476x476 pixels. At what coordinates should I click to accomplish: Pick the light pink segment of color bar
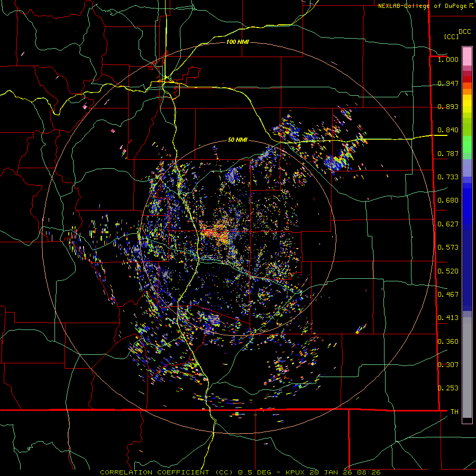(x=467, y=57)
